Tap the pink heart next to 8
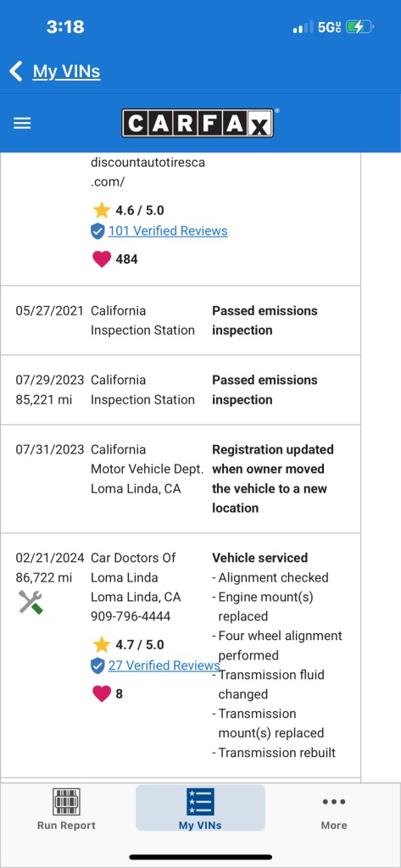Screen dimensions: 401x868 102,693
